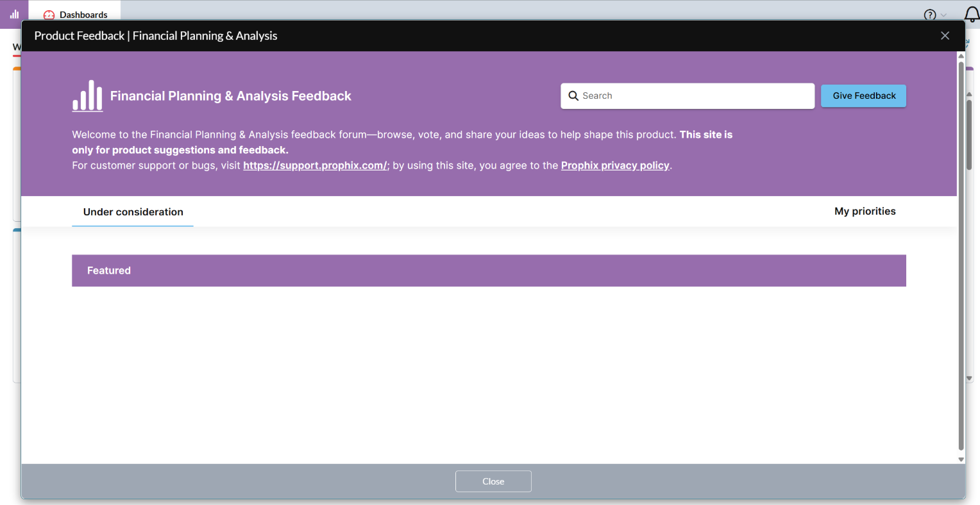This screenshot has width=980, height=505.
Task: Expand the help menu chevron
Action: click(x=943, y=15)
